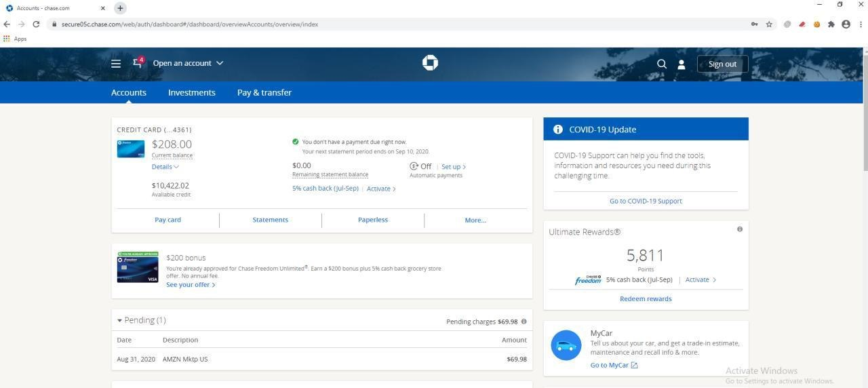This screenshot has width=868, height=388.
Task: Open Chrome three-dot menu
Action: (860, 24)
